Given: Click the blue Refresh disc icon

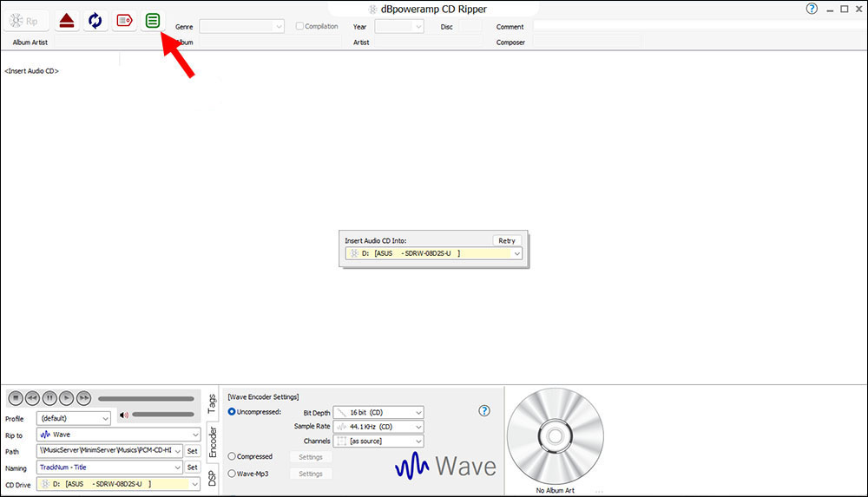Looking at the screenshot, I should (95, 20).
